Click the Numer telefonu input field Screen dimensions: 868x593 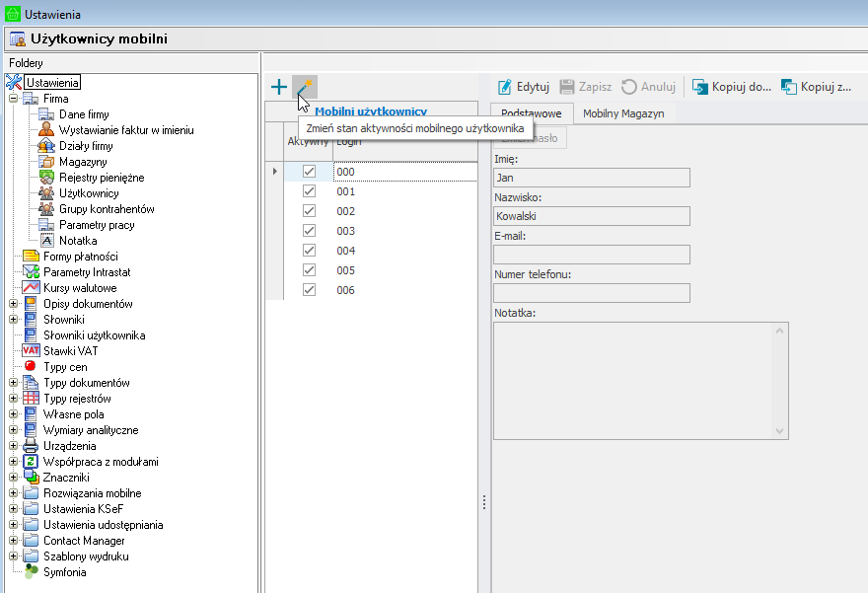pyautogui.click(x=592, y=293)
